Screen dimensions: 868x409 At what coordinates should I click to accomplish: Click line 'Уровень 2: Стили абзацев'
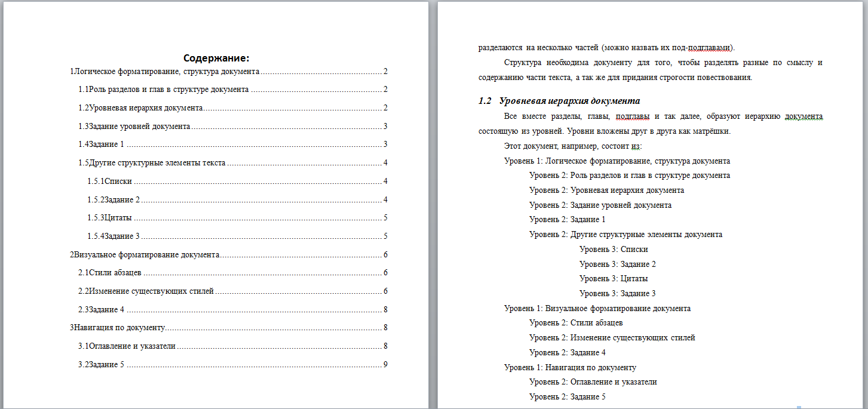coord(576,323)
